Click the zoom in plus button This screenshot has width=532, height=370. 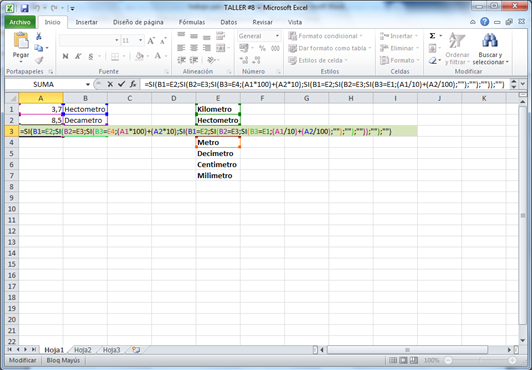click(x=512, y=361)
